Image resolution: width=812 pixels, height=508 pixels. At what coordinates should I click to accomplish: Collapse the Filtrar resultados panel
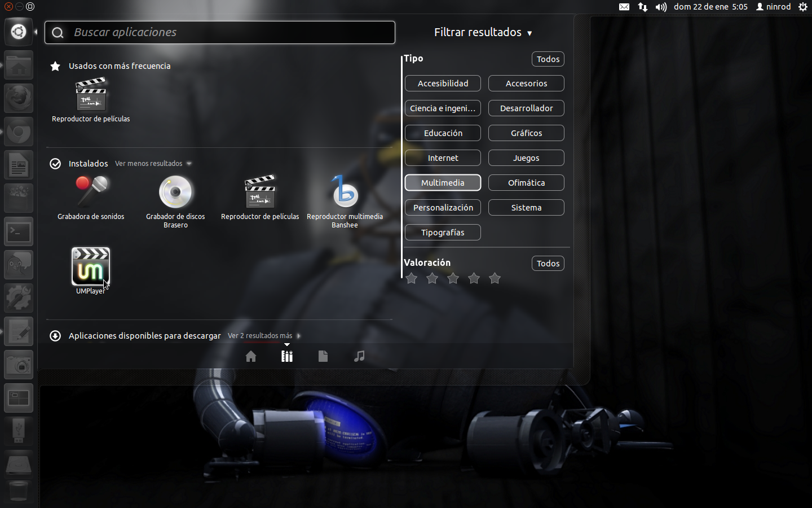(529, 32)
